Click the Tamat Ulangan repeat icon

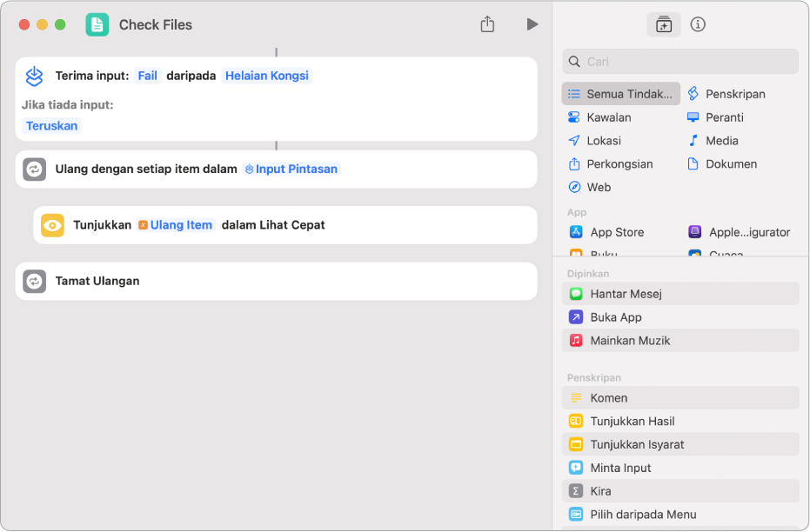pyautogui.click(x=34, y=282)
